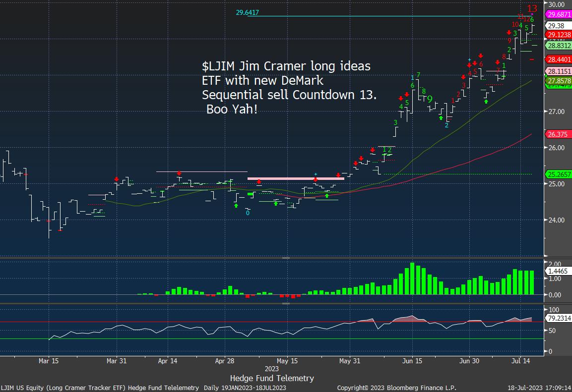The width and height of the screenshot is (572, 392).
Task: Select the 27.00 price axis tick
Action: pyautogui.click(x=557, y=112)
